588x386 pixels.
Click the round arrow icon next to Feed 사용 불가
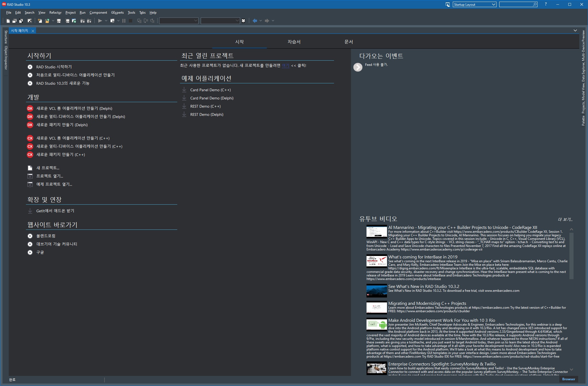pos(358,67)
